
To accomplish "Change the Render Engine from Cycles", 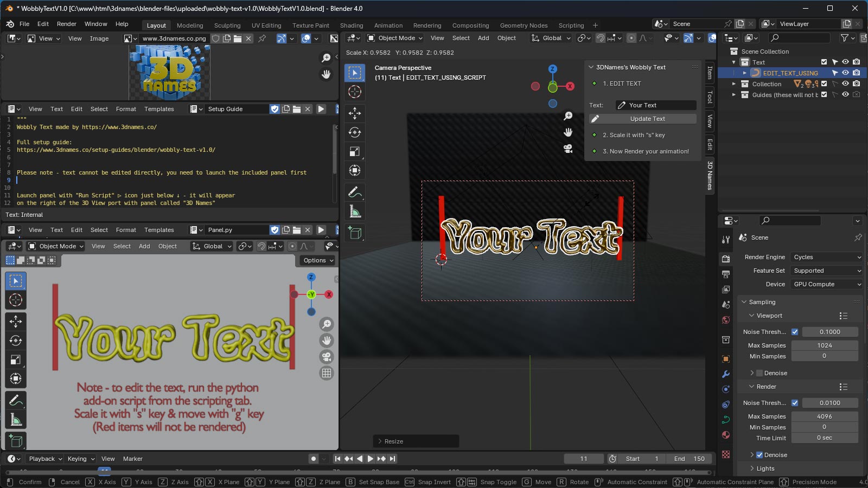I will click(x=826, y=257).
